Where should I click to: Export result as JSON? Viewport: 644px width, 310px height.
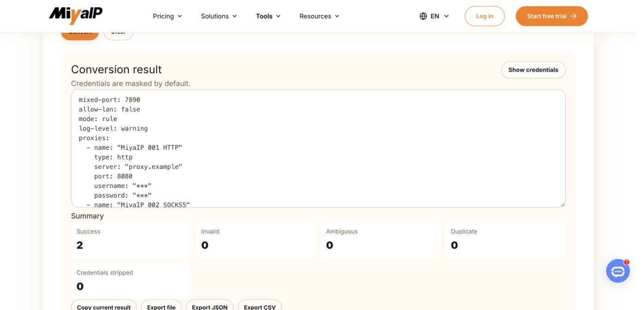(x=210, y=306)
